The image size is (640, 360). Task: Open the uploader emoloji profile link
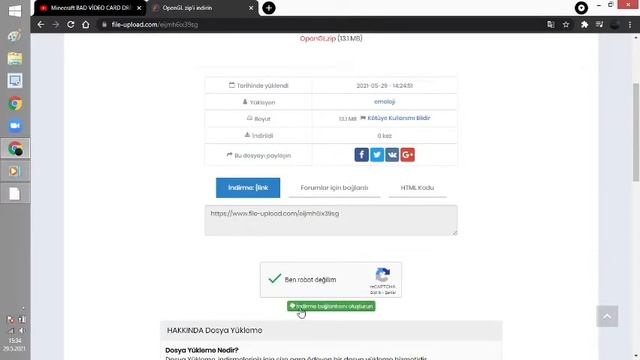click(x=384, y=102)
